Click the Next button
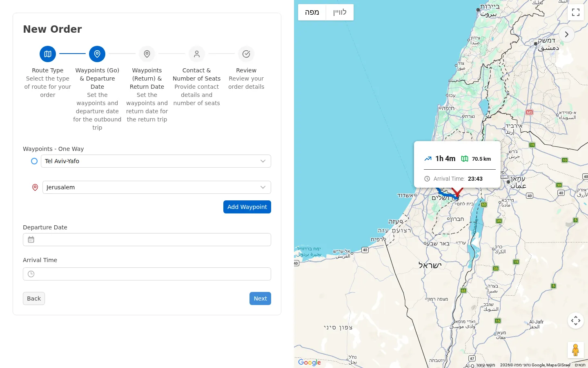The image size is (588, 368). click(260, 298)
